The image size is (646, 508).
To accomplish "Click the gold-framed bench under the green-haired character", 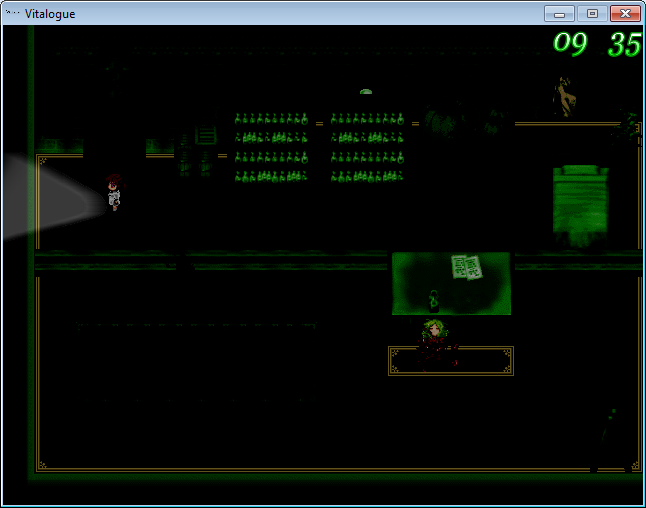I will 451,361.
